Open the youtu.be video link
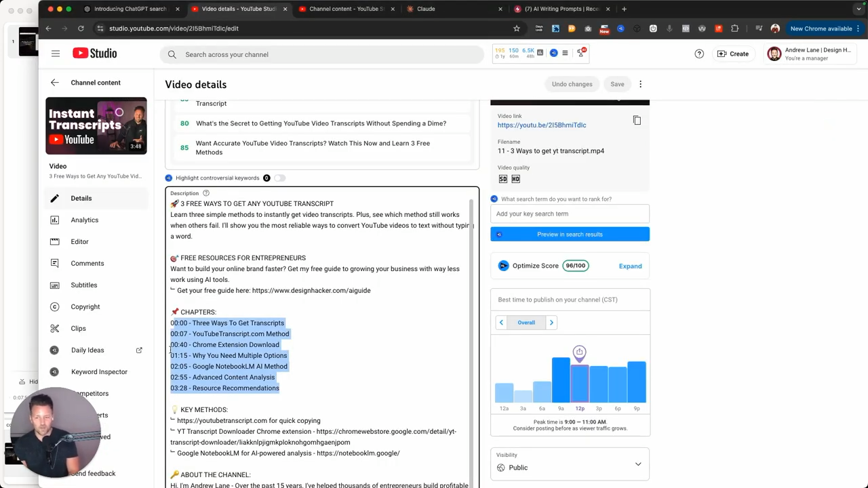This screenshot has height=488, width=868. point(541,125)
